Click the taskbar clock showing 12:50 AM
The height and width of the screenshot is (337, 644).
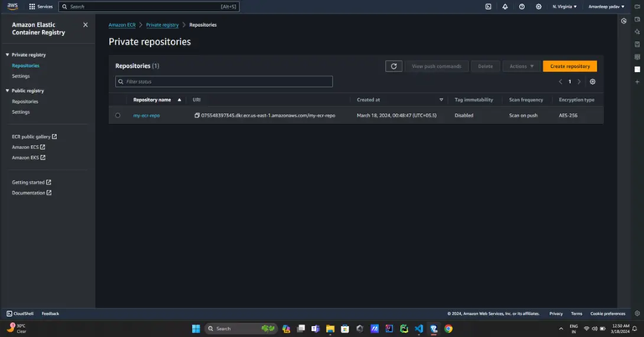pyautogui.click(x=621, y=329)
